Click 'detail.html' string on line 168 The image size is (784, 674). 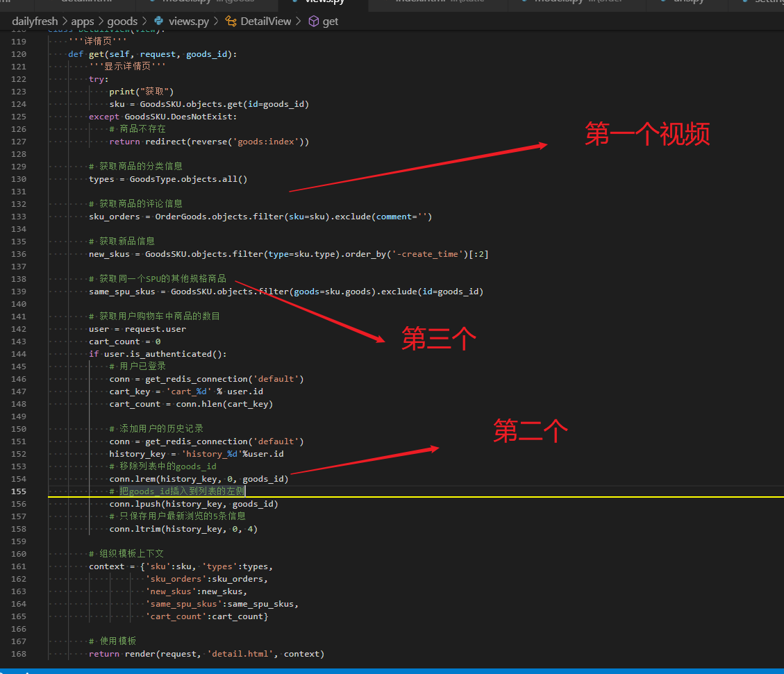coord(240,654)
